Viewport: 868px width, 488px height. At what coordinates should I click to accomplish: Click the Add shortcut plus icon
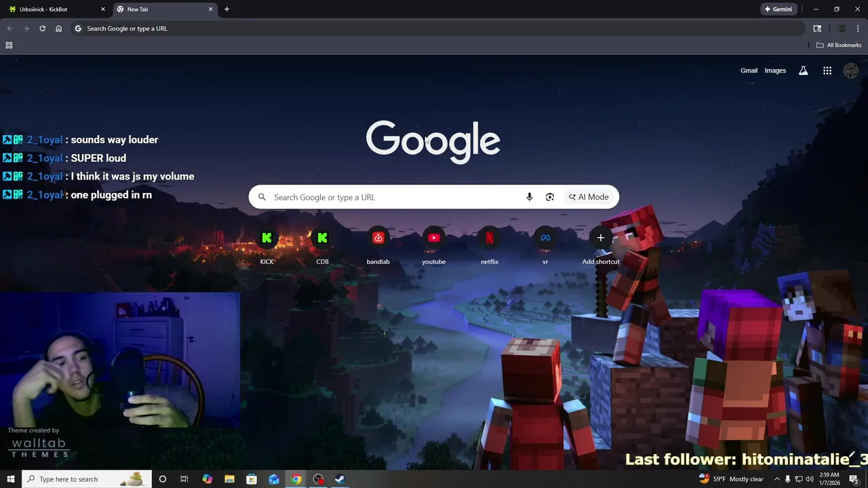(600, 238)
